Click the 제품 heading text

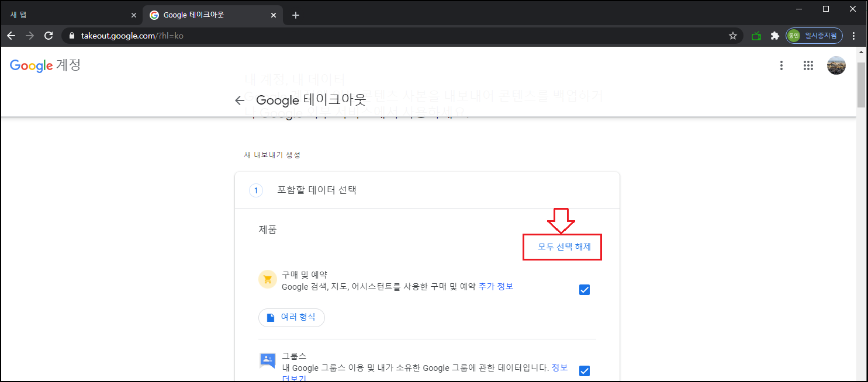coord(268,229)
